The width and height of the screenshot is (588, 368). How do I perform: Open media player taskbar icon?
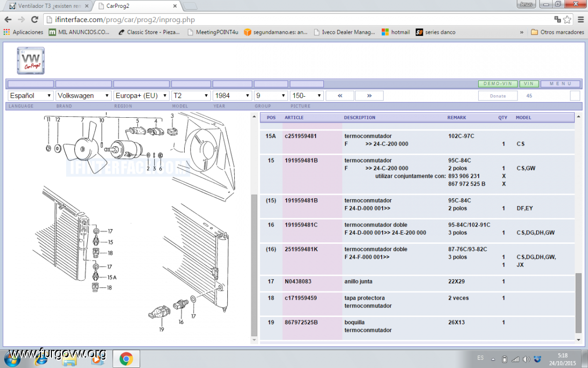point(96,359)
